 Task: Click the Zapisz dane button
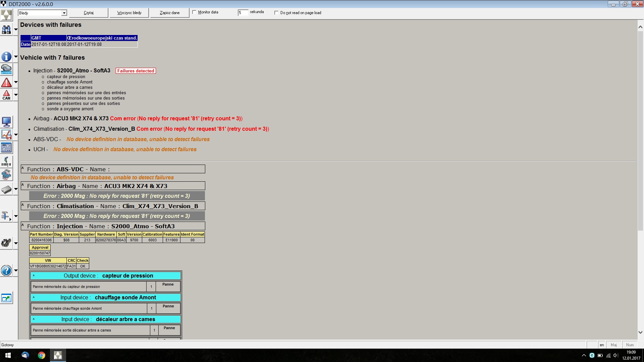tap(169, 13)
